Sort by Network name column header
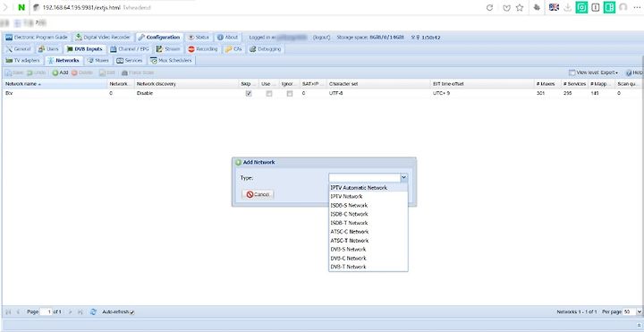The image size is (644, 332). pyautogui.click(x=55, y=84)
